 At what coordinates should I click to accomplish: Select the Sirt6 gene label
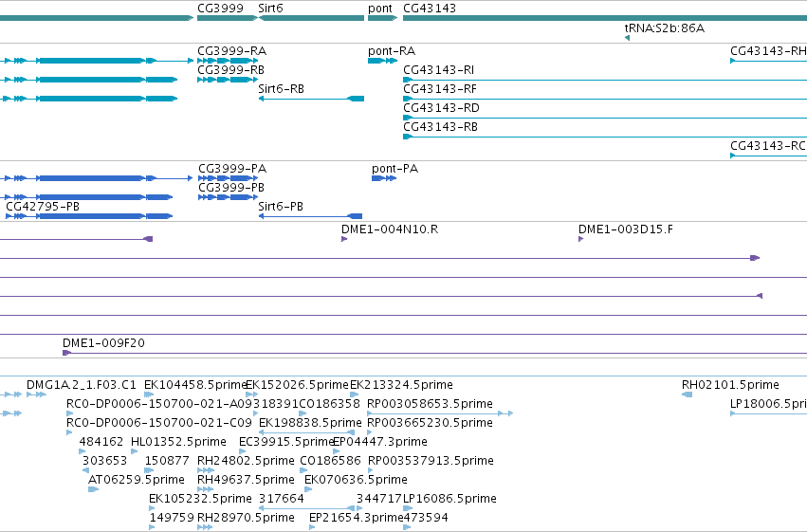[270, 9]
